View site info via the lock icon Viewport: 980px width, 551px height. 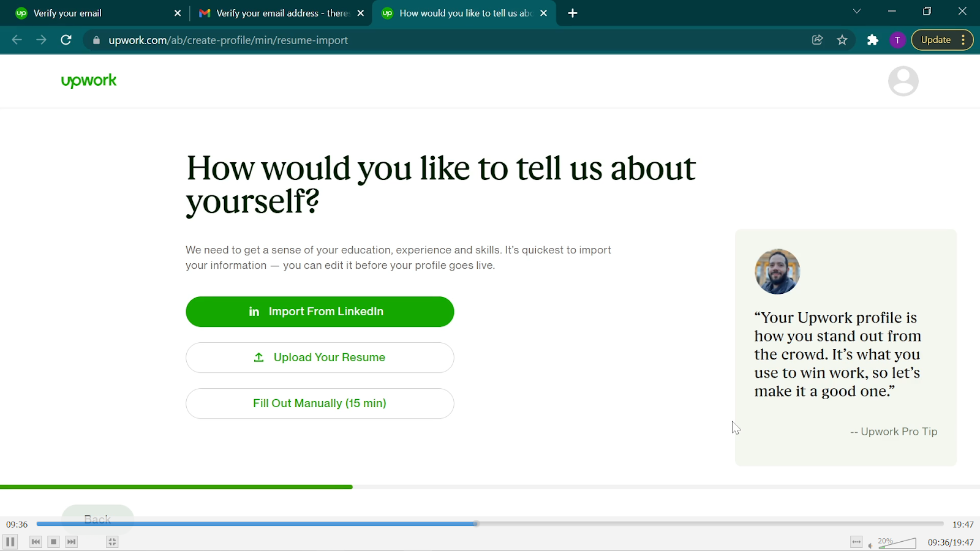coord(96,40)
